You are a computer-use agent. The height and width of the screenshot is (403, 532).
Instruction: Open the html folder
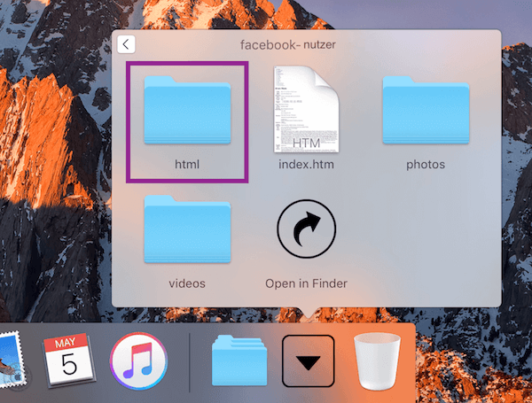187,110
